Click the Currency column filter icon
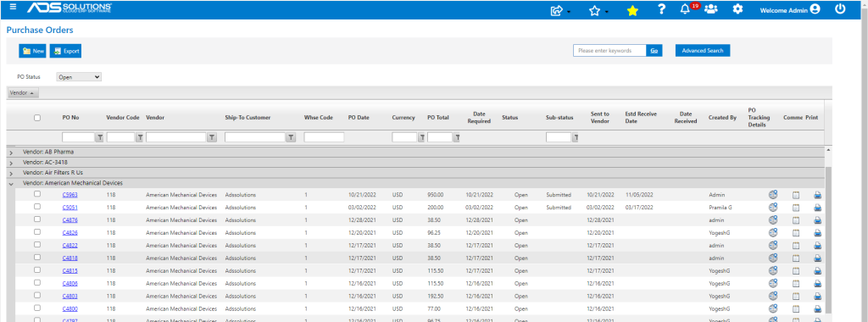 422,137
